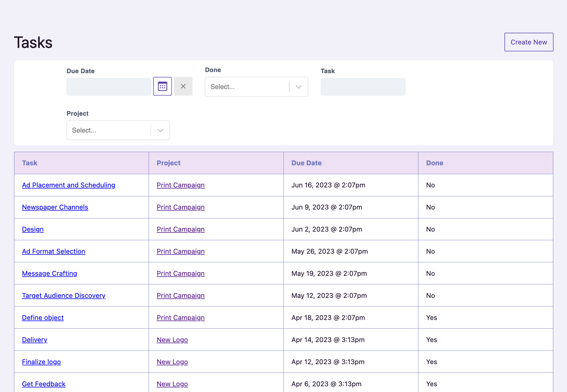View the Design task details
This screenshot has height=392, width=567.
(32, 229)
